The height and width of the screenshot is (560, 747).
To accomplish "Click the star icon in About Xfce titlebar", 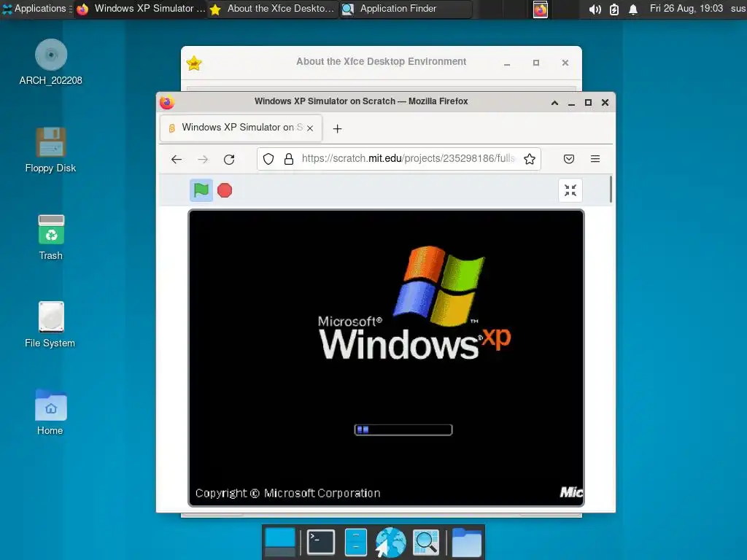I will tap(194, 63).
